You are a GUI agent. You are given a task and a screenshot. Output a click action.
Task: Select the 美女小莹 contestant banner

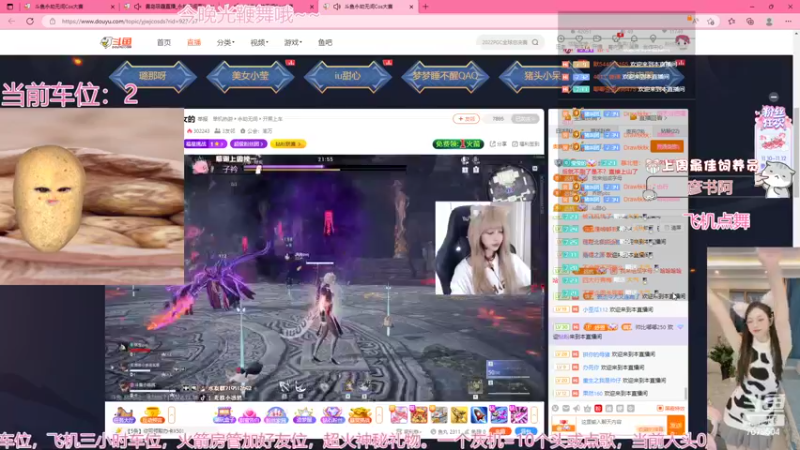point(250,76)
